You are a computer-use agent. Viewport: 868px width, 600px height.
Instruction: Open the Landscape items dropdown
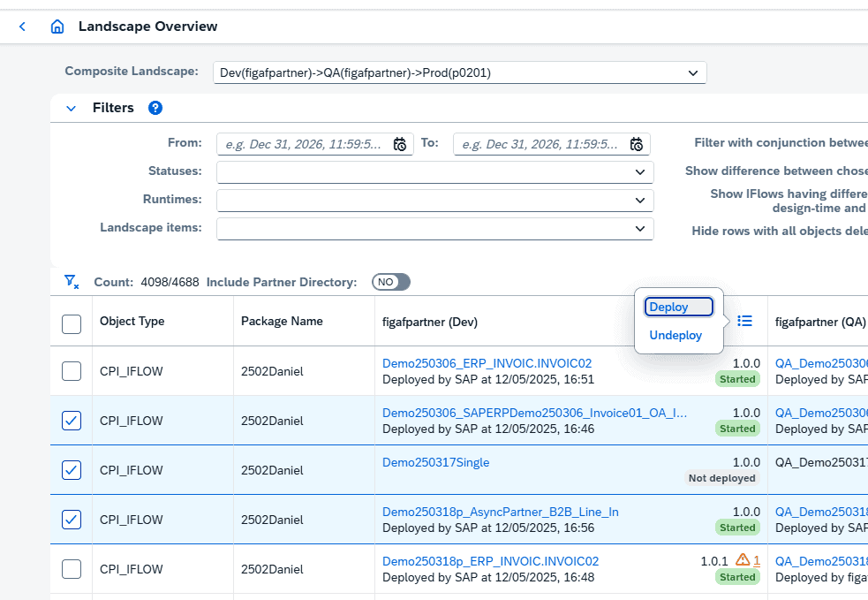click(x=435, y=228)
